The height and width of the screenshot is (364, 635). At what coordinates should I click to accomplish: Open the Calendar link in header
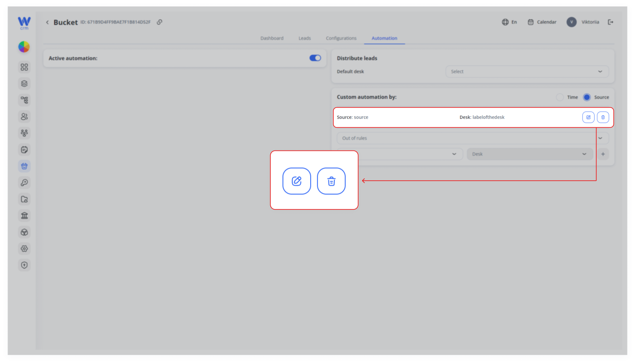(542, 22)
